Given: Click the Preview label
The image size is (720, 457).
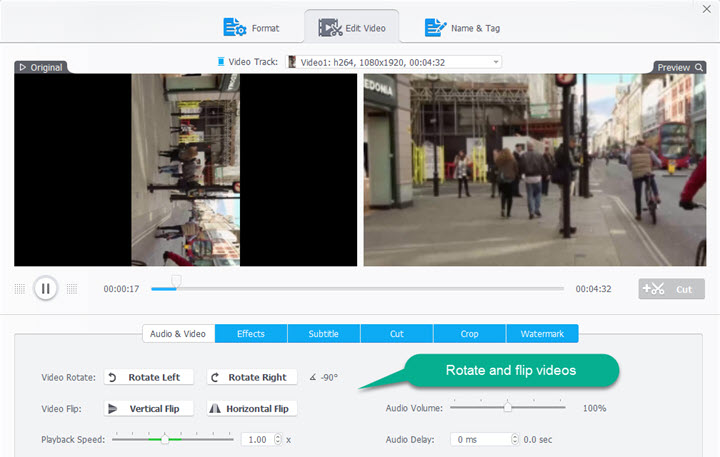Looking at the screenshot, I should pos(674,68).
